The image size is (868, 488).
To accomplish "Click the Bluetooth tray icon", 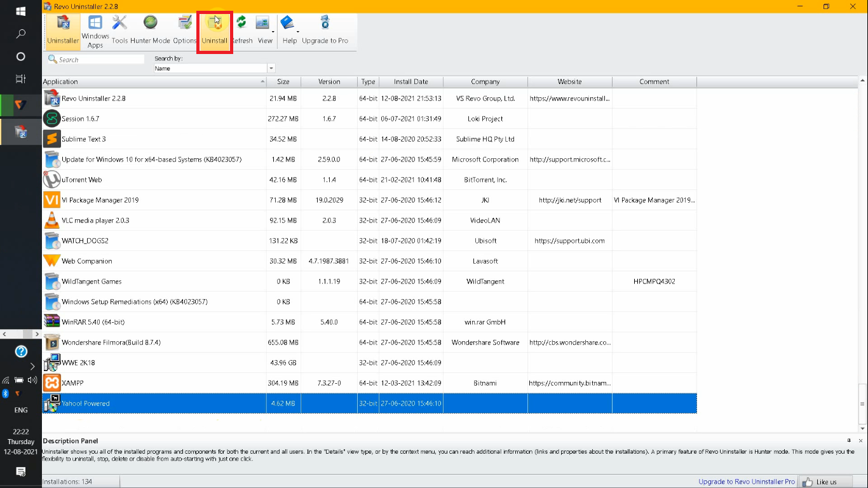I will [5, 393].
